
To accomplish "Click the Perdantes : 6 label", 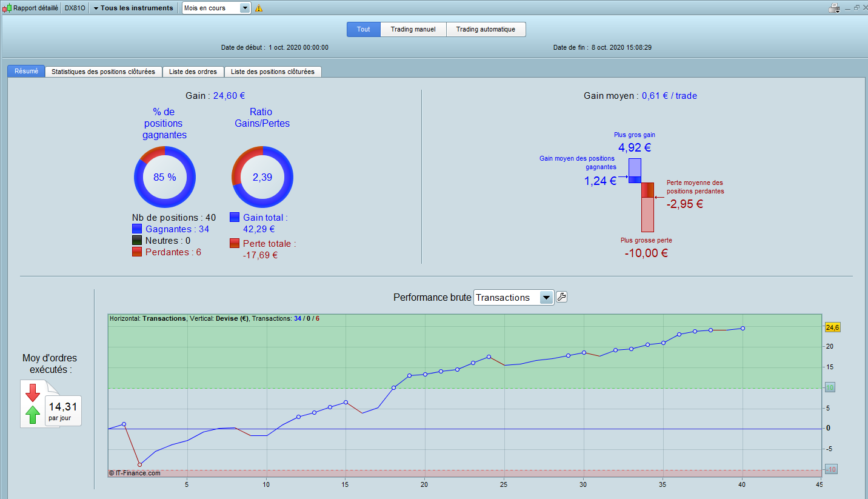I will pos(173,252).
